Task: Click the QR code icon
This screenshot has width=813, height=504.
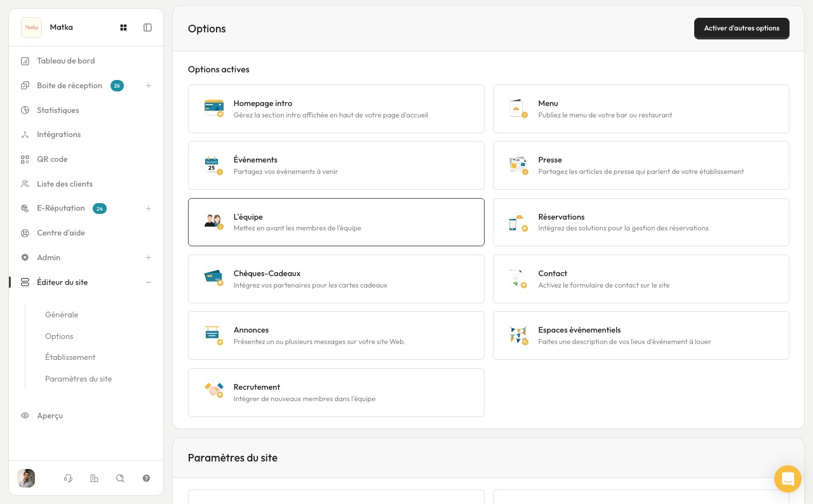Action: [x=25, y=159]
